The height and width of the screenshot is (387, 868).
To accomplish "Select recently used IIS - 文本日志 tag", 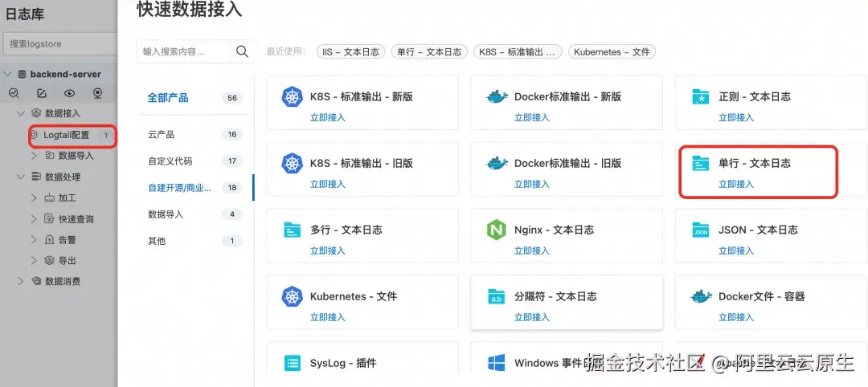I will [x=351, y=52].
